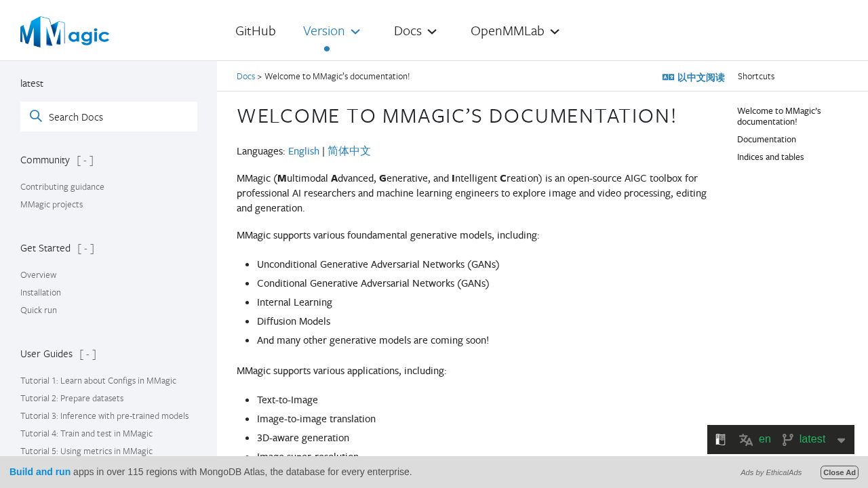The height and width of the screenshot is (488, 868).
Task: Collapse the Get Started sidebar section
Action: coord(85,248)
